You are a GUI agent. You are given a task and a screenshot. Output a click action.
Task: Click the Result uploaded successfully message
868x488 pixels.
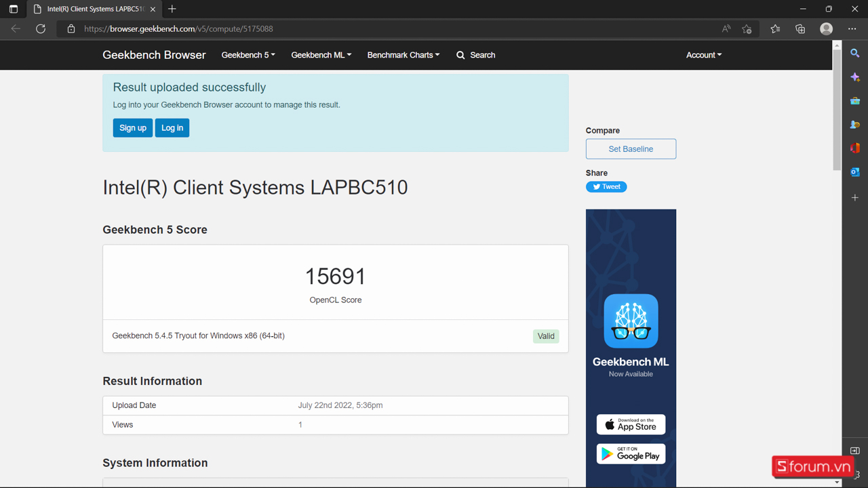(189, 87)
